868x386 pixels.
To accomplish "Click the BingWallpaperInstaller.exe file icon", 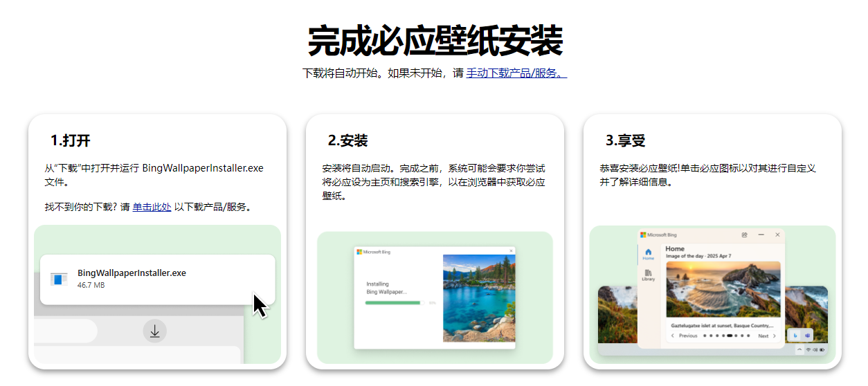I will pos(60,279).
